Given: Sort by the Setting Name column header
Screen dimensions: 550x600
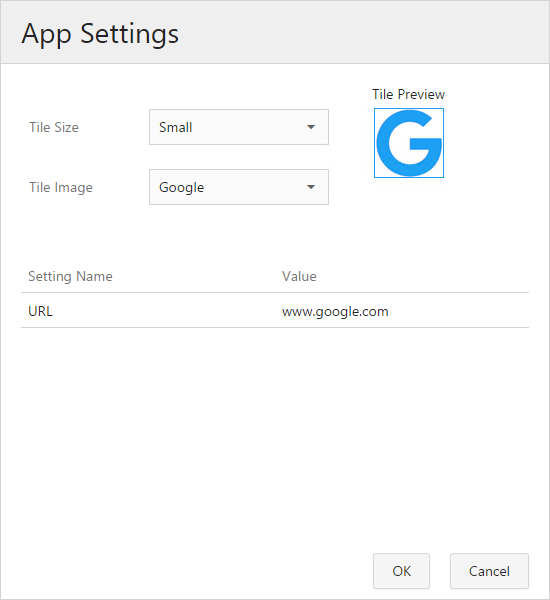Looking at the screenshot, I should click(x=70, y=276).
